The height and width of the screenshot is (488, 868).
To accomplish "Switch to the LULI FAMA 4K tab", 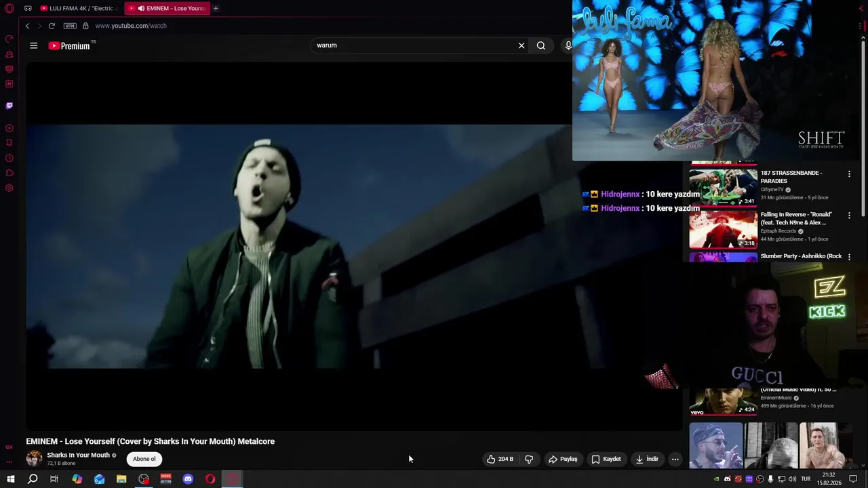I will pos(79,8).
